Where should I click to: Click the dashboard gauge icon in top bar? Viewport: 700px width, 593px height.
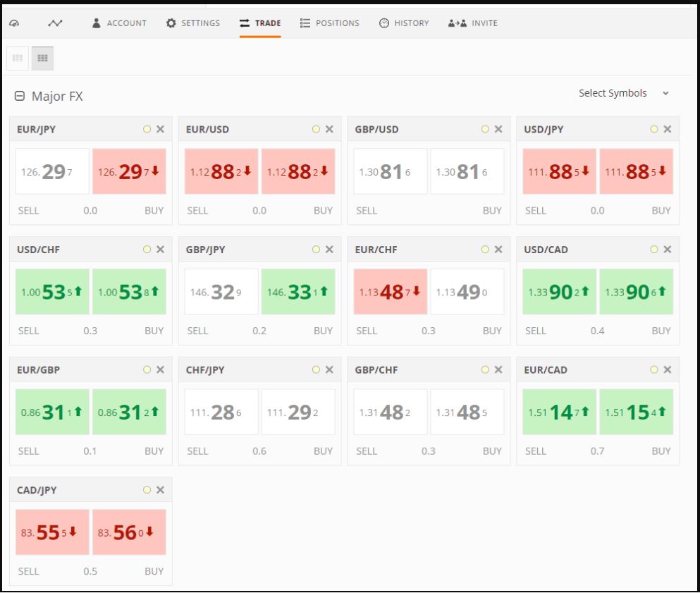tap(14, 23)
